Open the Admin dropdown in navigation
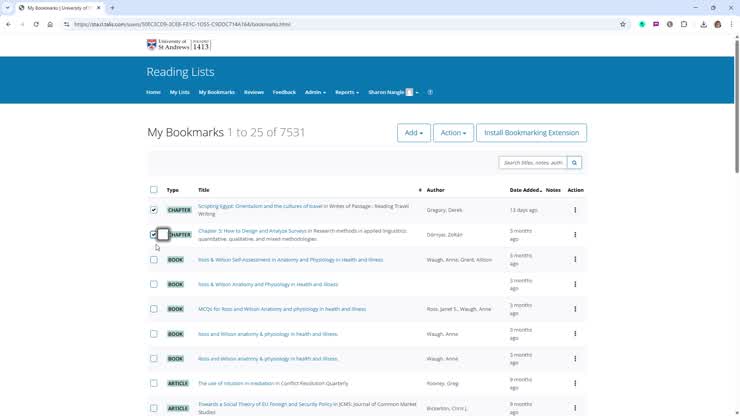The height and width of the screenshot is (416, 740). 315,92
